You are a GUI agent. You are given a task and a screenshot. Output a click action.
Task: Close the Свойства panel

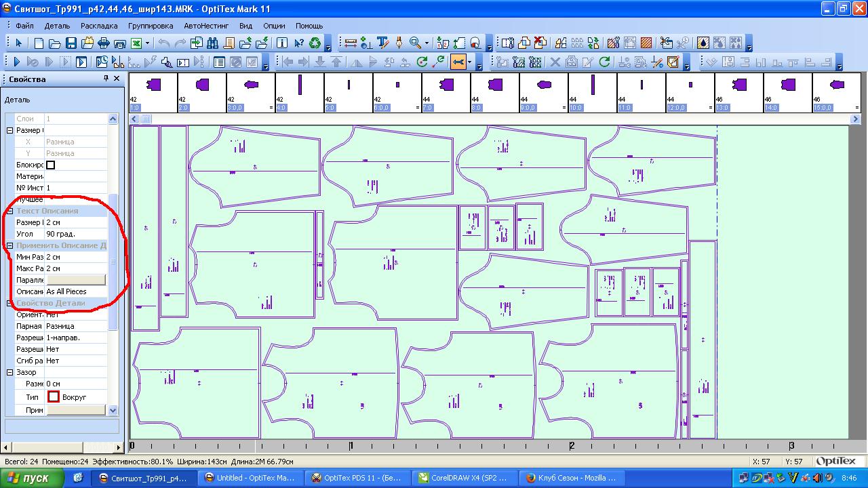tap(117, 79)
